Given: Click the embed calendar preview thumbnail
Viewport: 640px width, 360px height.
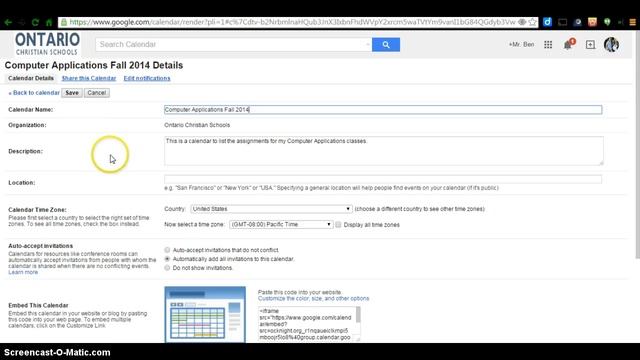Looking at the screenshot, I should click(205, 315).
